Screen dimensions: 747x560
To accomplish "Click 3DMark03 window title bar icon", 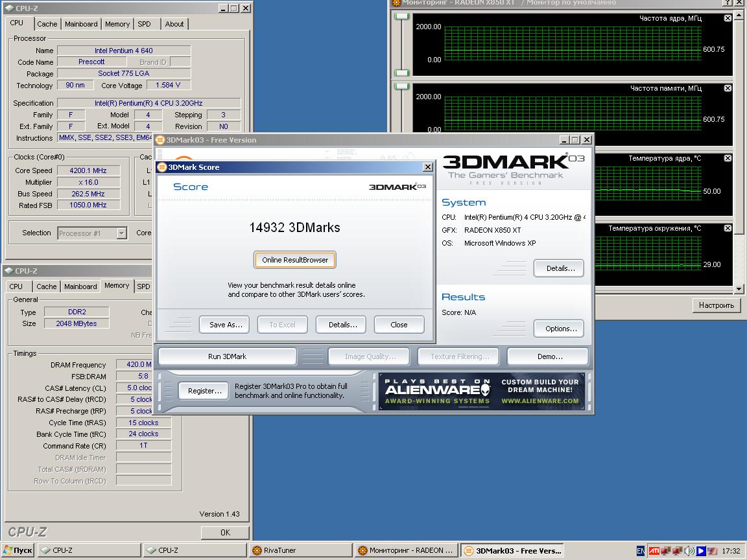I will (160, 140).
